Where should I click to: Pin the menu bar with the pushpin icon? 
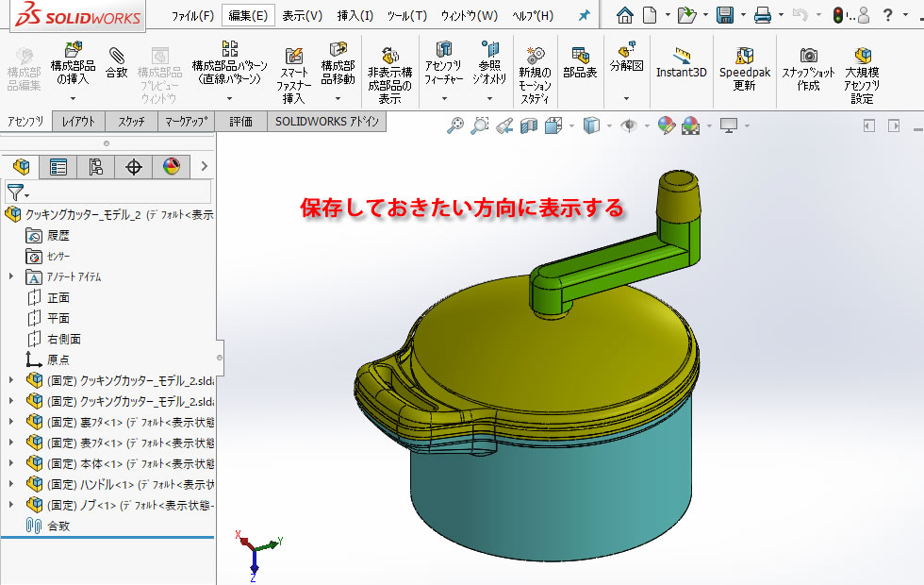[x=584, y=15]
